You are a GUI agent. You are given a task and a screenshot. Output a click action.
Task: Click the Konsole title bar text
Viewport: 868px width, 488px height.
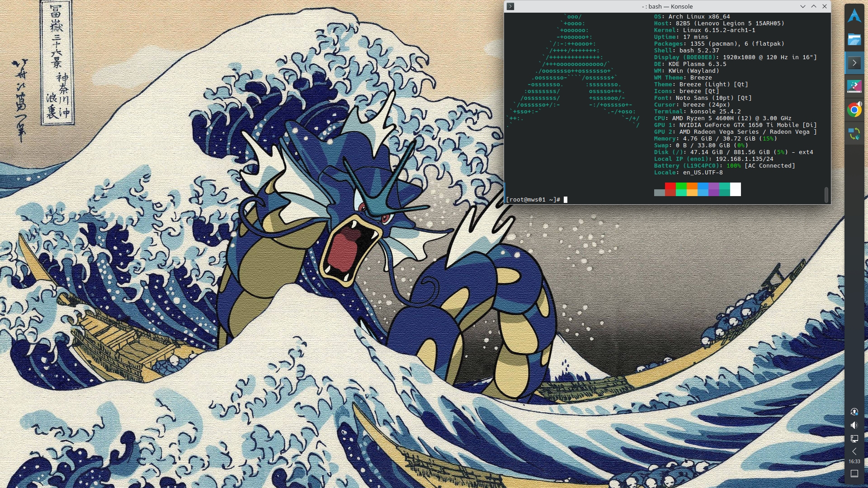click(667, 6)
